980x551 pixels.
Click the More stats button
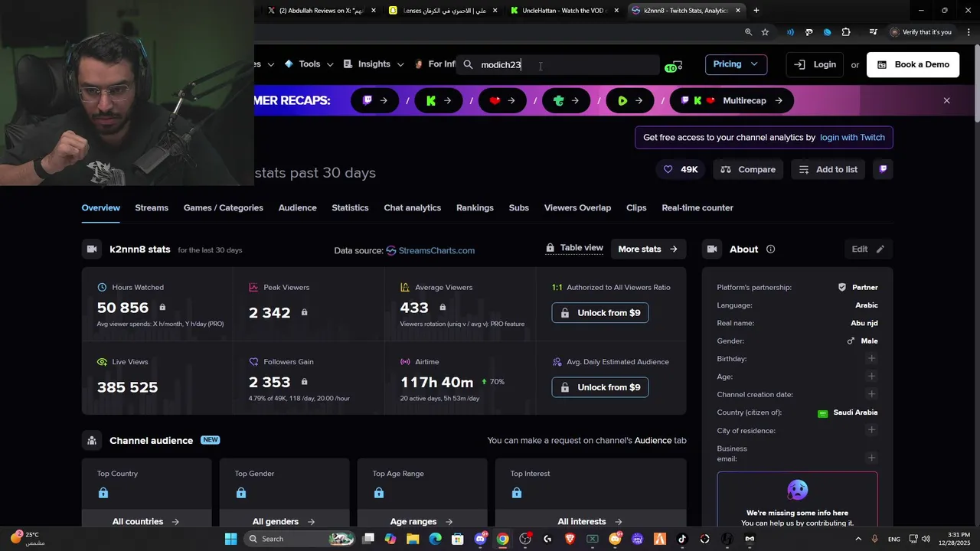click(648, 249)
